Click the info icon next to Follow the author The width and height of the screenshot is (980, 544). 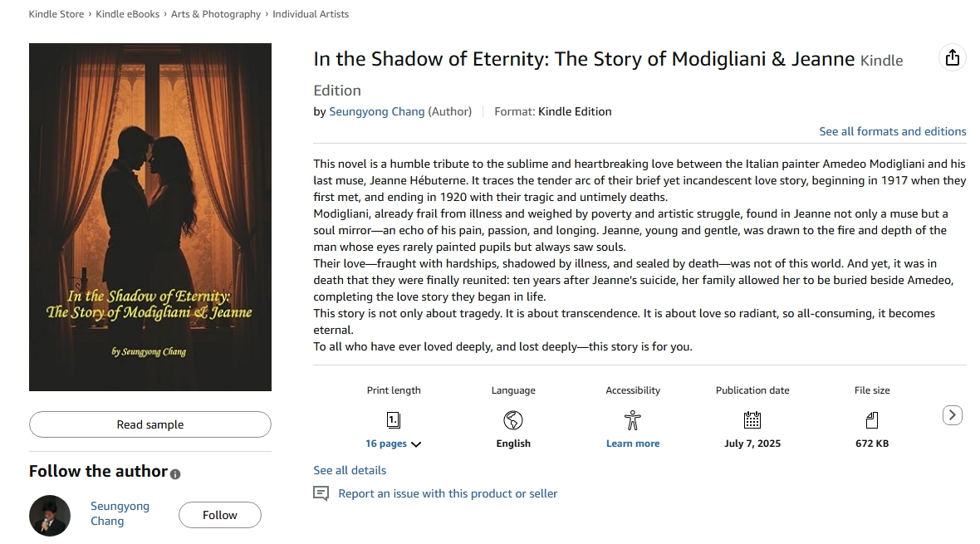(x=175, y=473)
